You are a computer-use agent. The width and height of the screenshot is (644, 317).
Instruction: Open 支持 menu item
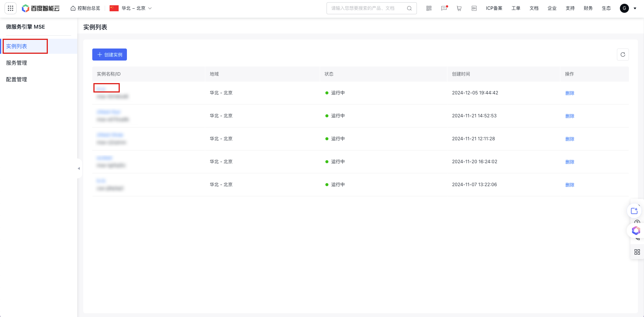click(x=570, y=8)
